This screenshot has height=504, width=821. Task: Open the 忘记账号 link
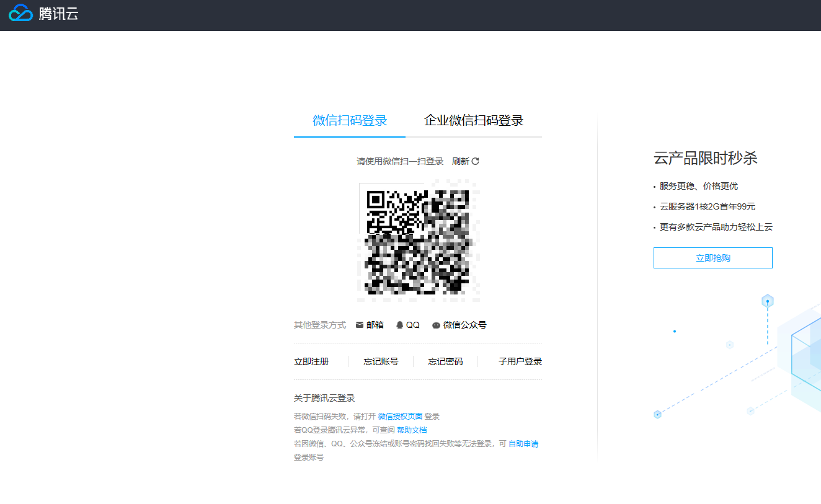click(x=381, y=361)
